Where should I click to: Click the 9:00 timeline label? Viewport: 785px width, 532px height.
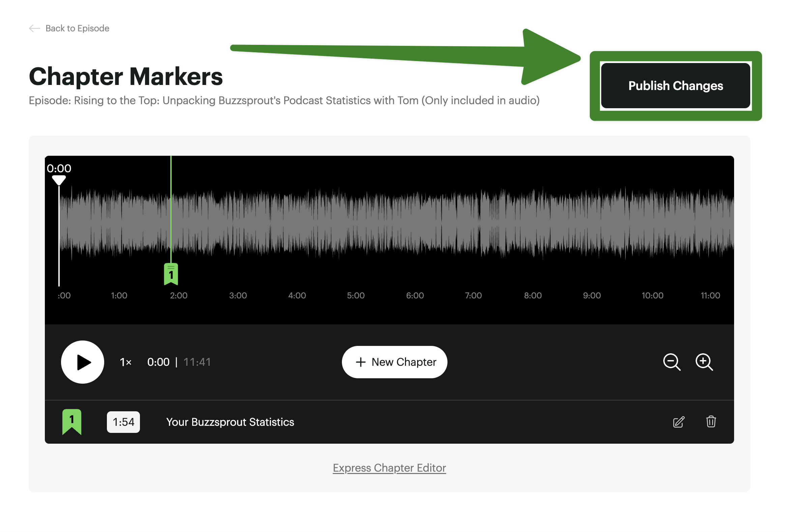(592, 296)
